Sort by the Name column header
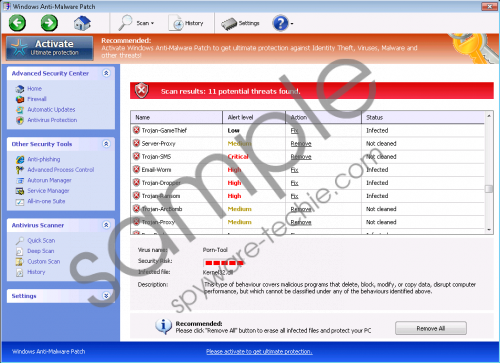500x363 pixels. (x=176, y=117)
